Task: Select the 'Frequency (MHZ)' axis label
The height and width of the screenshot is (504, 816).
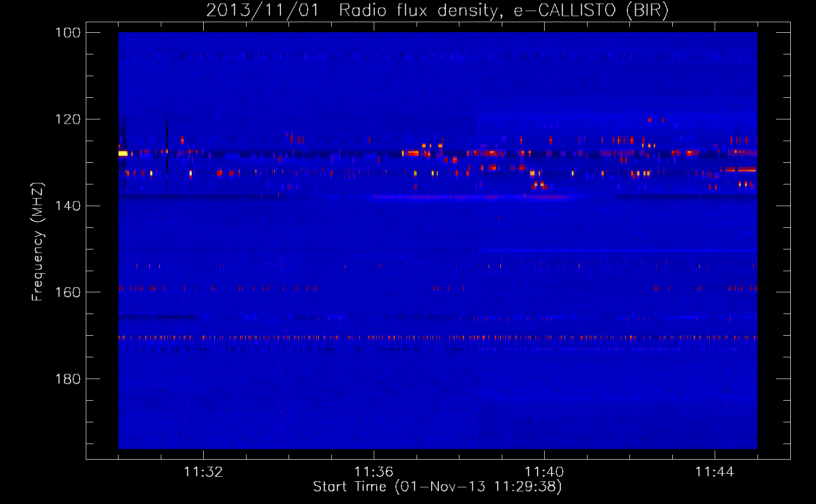Action: point(38,242)
